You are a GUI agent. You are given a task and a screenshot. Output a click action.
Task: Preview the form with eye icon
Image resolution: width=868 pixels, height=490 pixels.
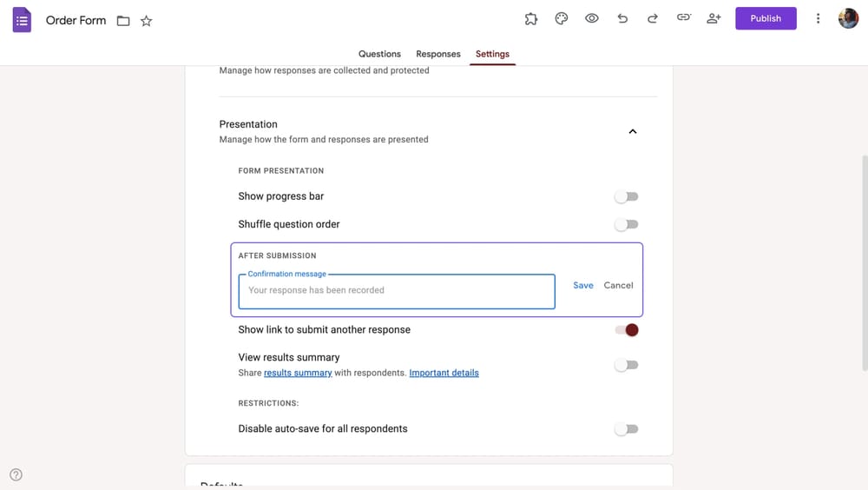click(592, 18)
